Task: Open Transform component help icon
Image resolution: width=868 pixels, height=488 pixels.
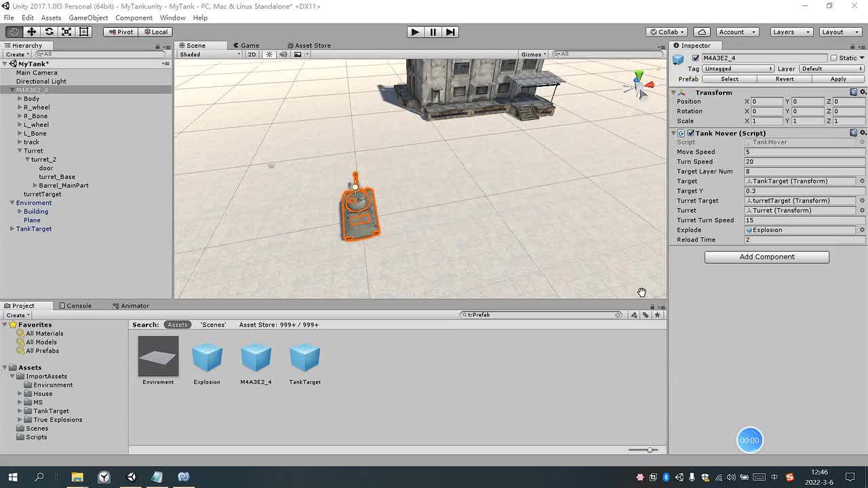Action: pos(854,92)
